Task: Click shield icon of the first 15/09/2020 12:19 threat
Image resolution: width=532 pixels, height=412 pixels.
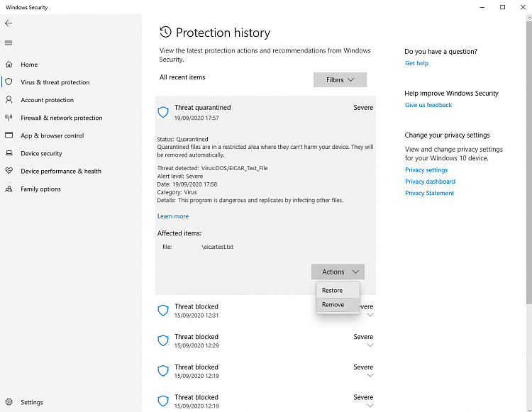Action: coord(163,371)
